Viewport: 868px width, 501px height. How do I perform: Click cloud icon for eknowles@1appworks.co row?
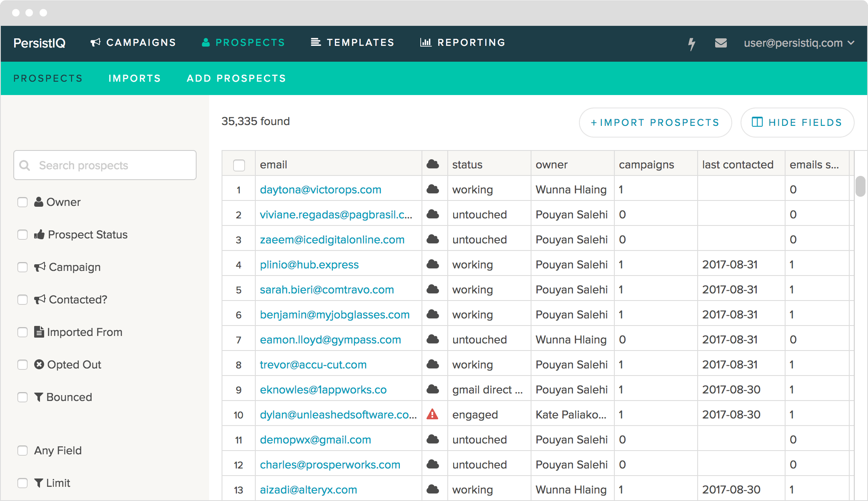pos(433,389)
